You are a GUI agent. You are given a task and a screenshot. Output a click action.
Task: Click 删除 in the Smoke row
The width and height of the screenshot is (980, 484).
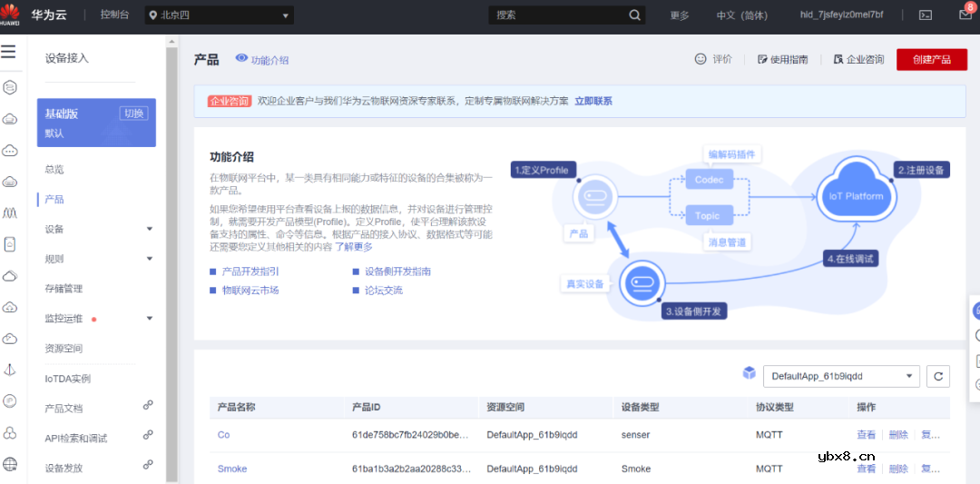898,469
